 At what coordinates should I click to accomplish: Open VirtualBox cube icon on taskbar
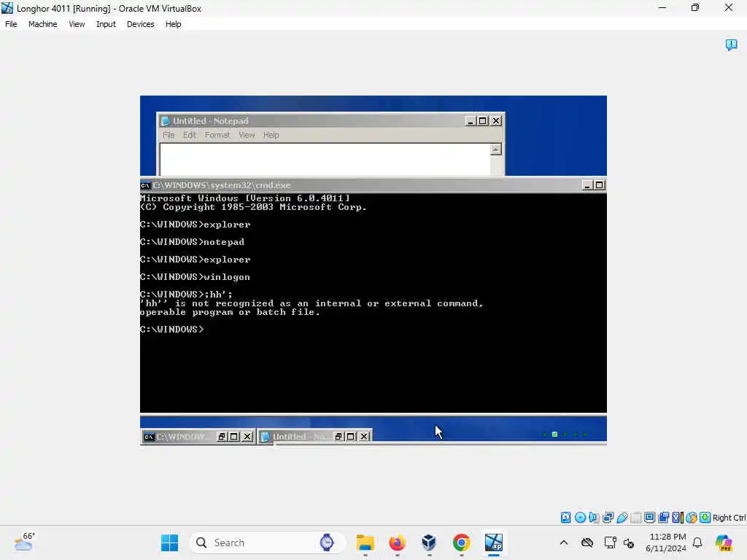pyautogui.click(x=429, y=542)
